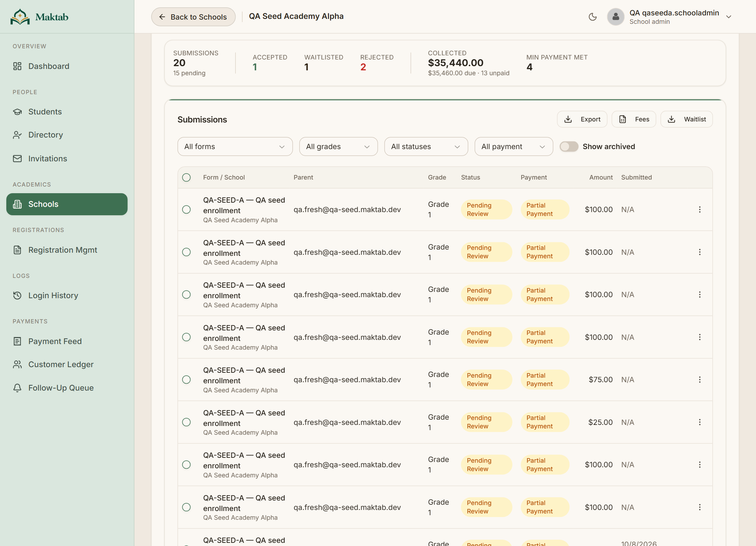The height and width of the screenshot is (546, 756).
Task: Open Customer Ledger from sidebar
Action: [x=67, y=364]
